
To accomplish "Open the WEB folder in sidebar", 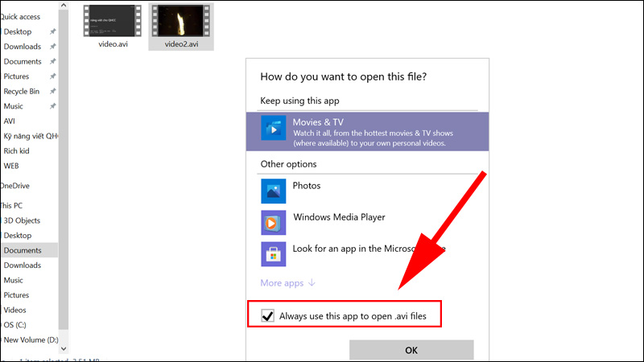I will (x=11, y=166).
